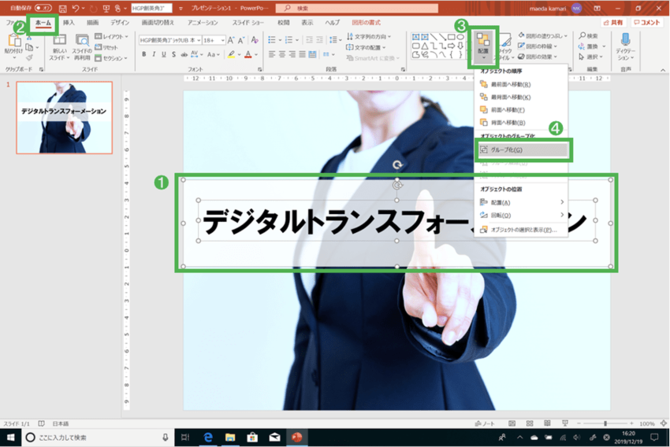670x447 pixels.
Task: Click the 新しいスライド (New Slide) icon
Action: tap(59, 41)
